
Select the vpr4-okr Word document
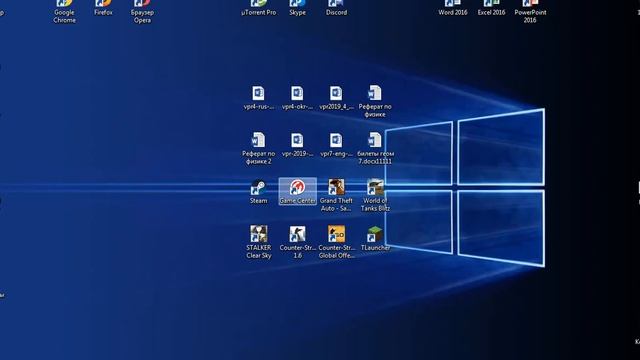click(x=297, y=98)
